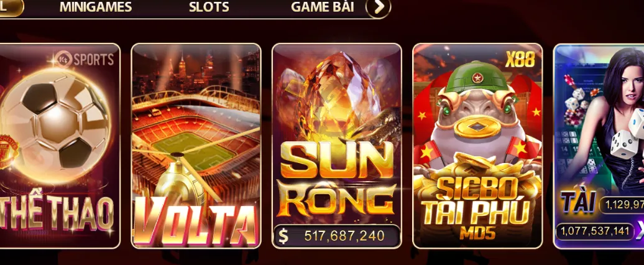Switch to the Slots tab
The width and height of the screenshot is (644, 265).
point(209,7)
